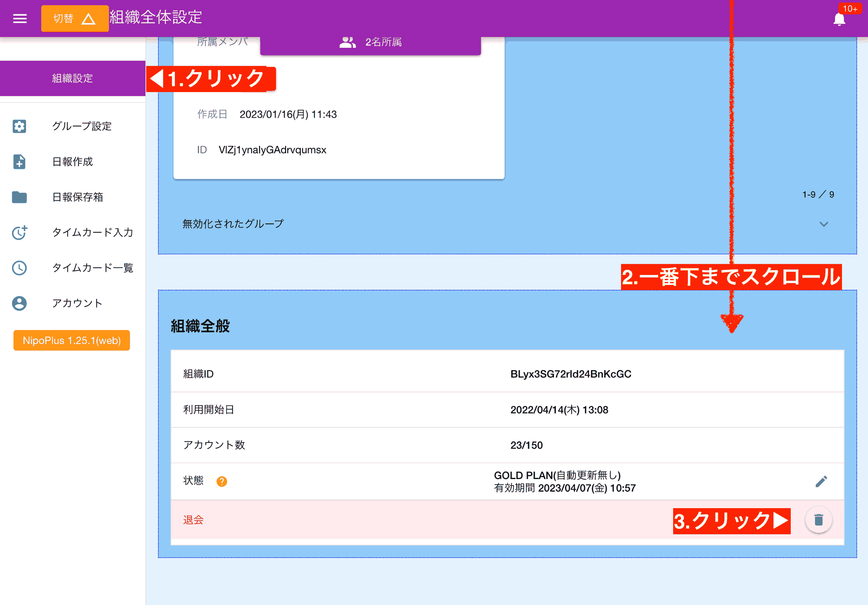The image size is (868, 605).
Task: Click the pencil icon to edit 状態
Action: [x=821, y=481]
